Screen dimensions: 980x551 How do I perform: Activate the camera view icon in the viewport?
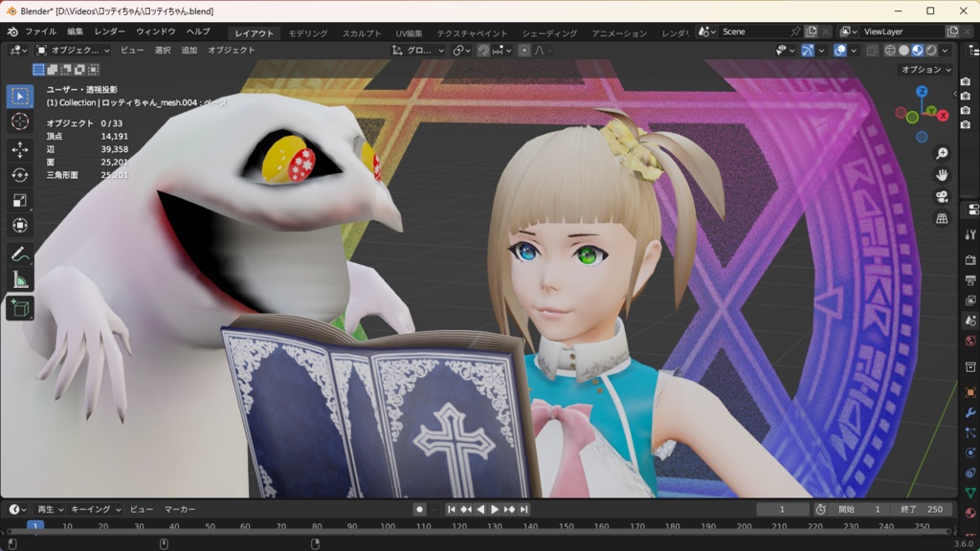click(x=943, y=196)
